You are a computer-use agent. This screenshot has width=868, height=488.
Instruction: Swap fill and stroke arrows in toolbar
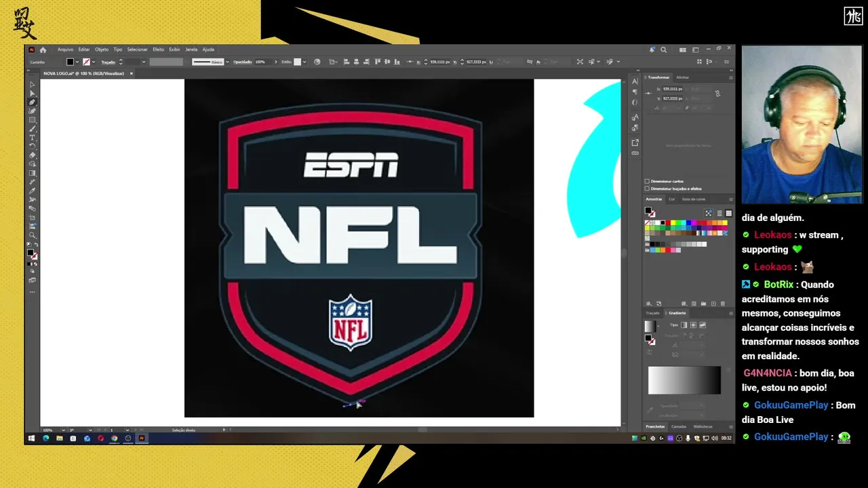(x=36, y=245)
